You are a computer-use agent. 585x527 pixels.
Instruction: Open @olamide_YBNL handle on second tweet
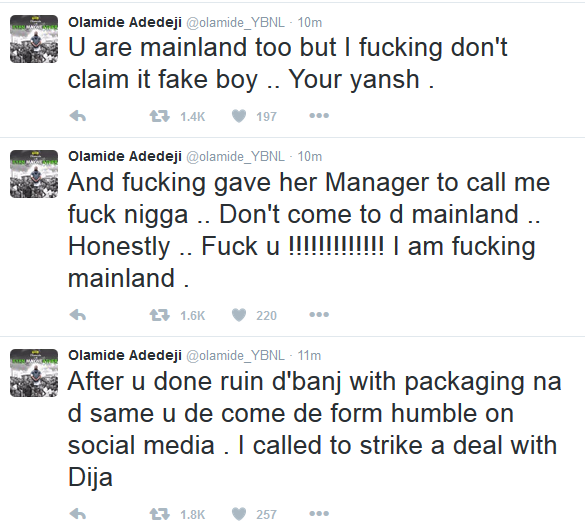(235, 157)
